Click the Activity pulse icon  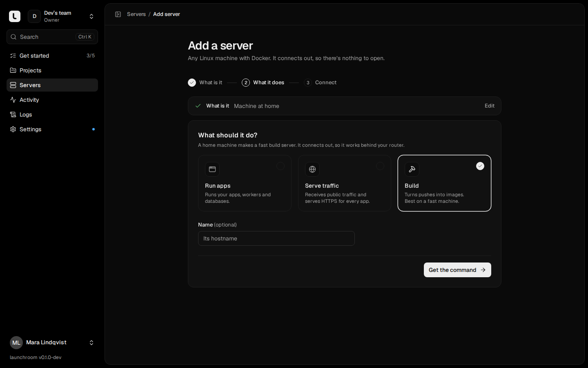(13, 100)
